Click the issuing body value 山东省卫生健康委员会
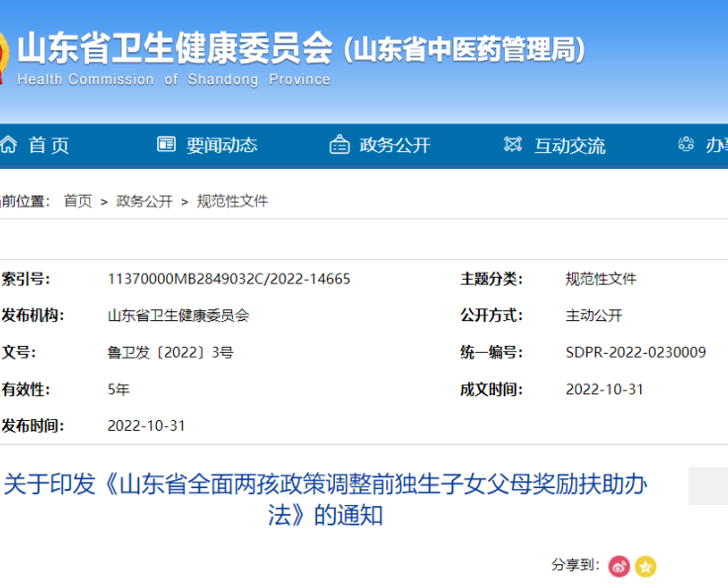The height and width of the screenshot is (588, 728). coord(178,315)
